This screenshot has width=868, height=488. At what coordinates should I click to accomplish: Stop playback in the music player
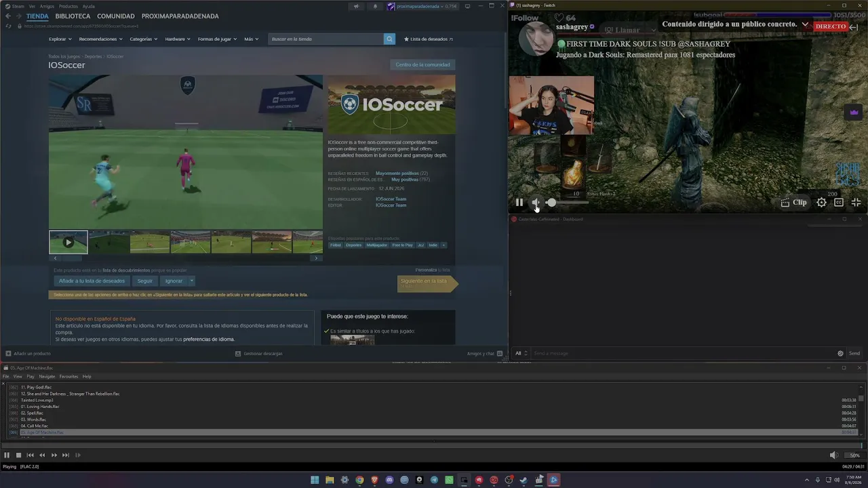coord(18,455)
